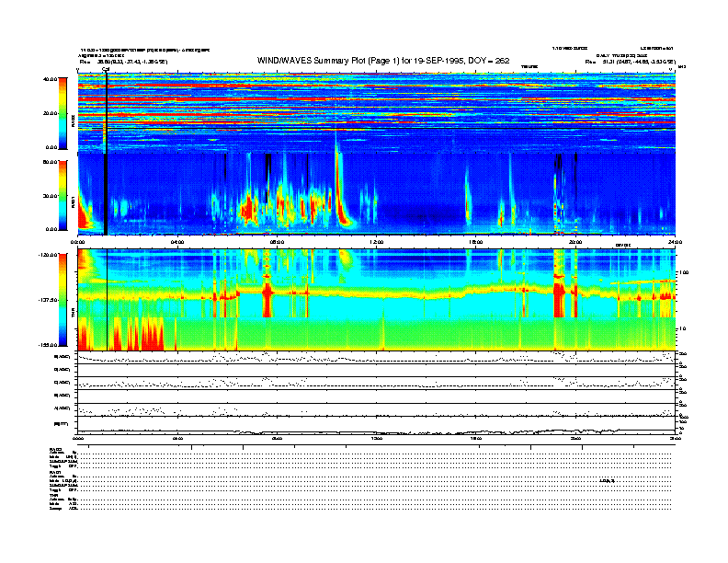Image resolution: width=728 pixels, height=563 pixels.
Task: Click the -137.50 value on TNR scale
Action: (x=48, y=300)
